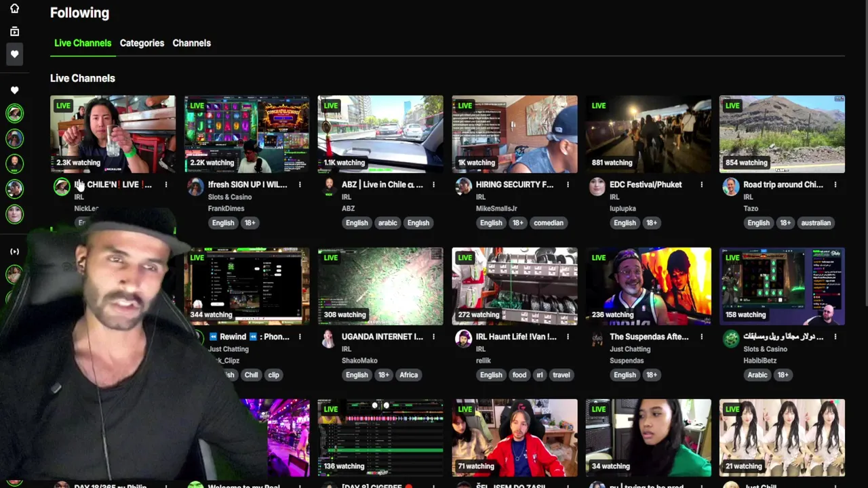Open the ShakoMako channel avatar

pyautogui.click(x=329, y=339)
